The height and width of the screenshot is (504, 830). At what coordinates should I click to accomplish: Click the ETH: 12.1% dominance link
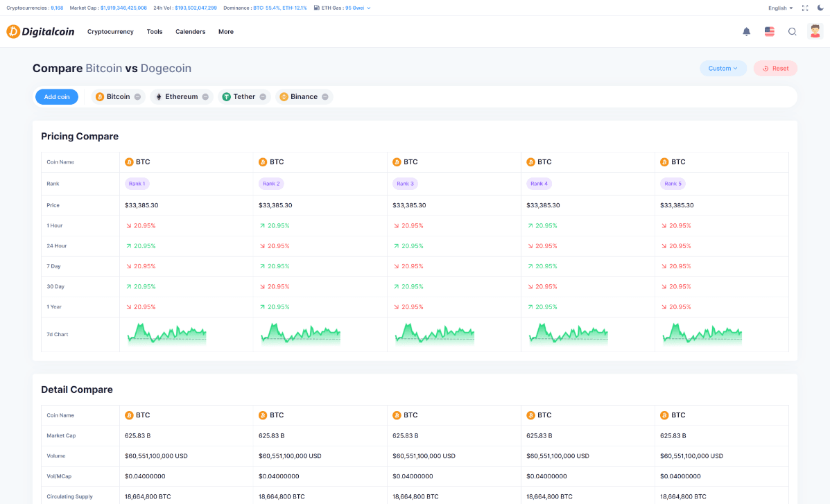pos(294,8)
